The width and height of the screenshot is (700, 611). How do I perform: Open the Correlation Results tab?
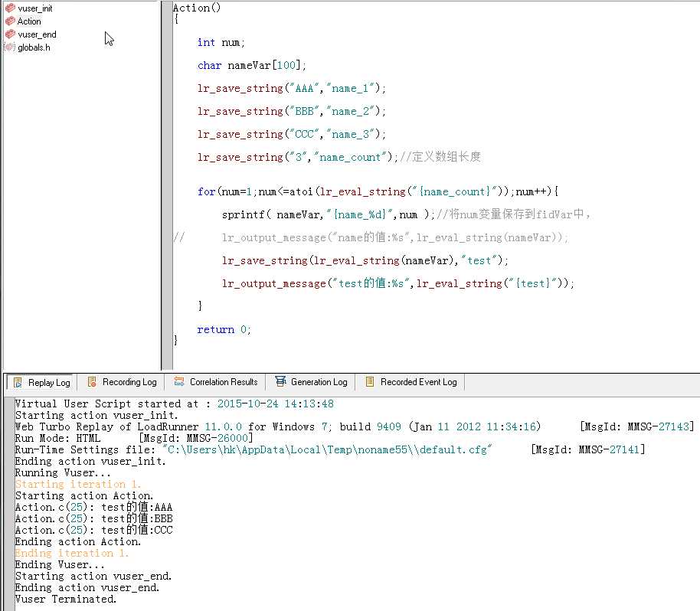tap(216, 382)
